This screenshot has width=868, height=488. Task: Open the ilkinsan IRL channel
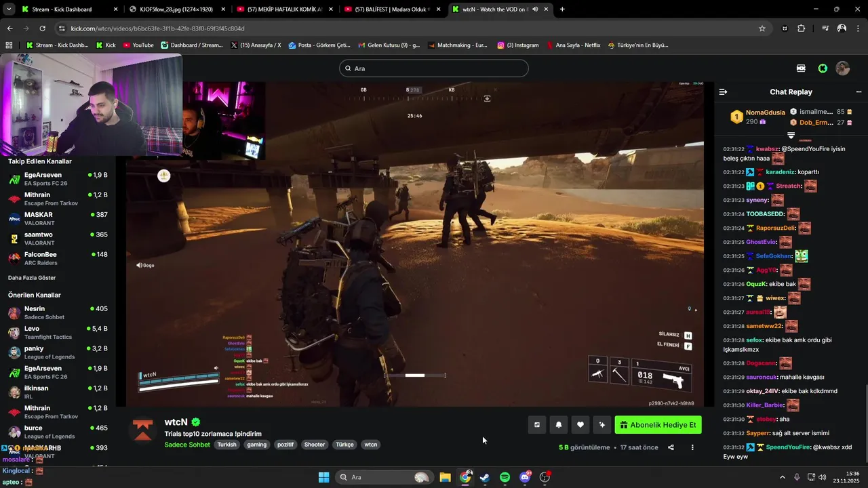tap(58, 392)
